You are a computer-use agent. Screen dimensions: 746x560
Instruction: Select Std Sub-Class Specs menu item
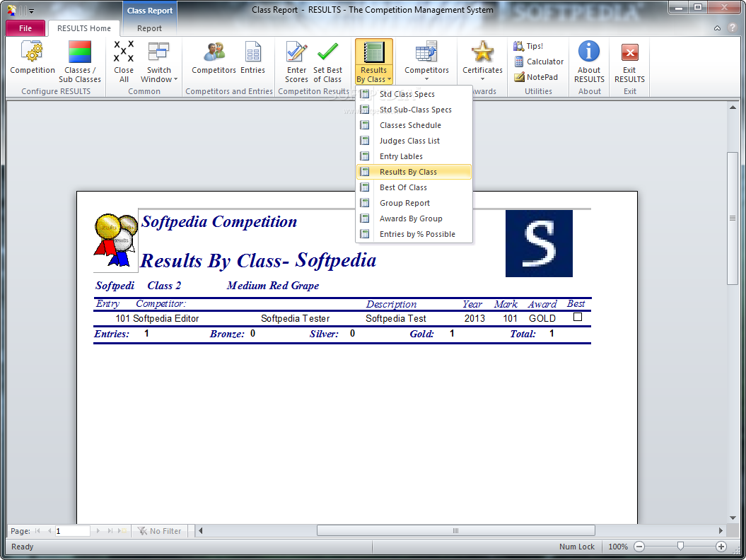414,110
